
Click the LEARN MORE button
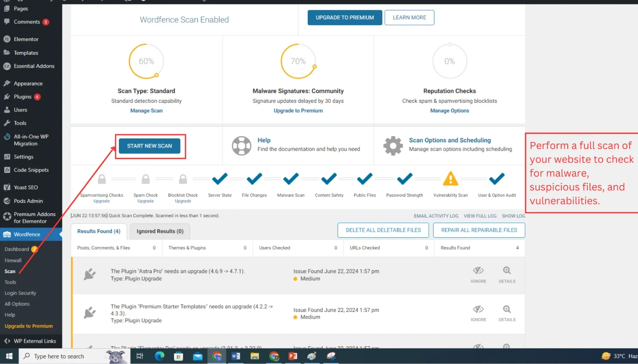tap(410, 18)
